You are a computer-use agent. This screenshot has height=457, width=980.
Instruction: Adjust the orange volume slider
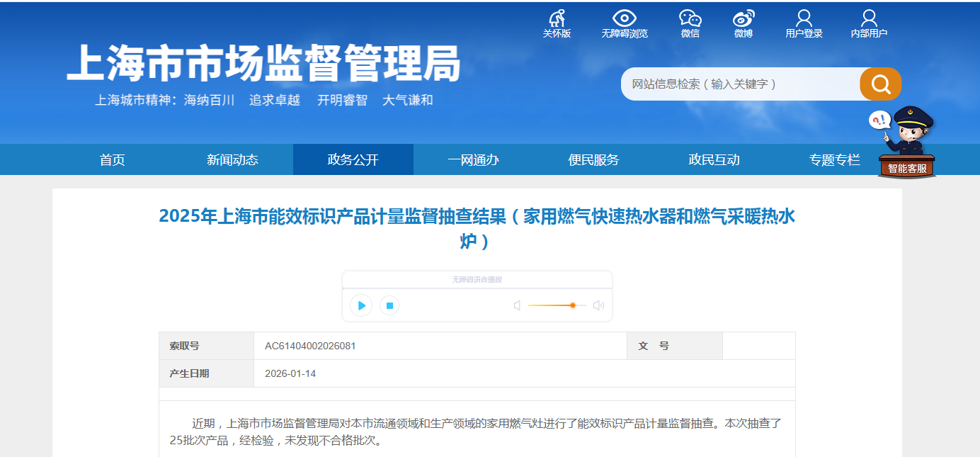point(572,305)
